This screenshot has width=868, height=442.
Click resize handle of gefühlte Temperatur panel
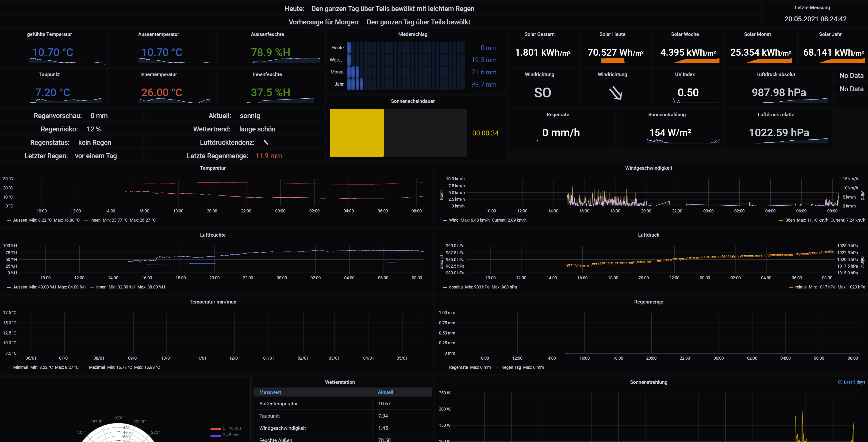point(104,64)
